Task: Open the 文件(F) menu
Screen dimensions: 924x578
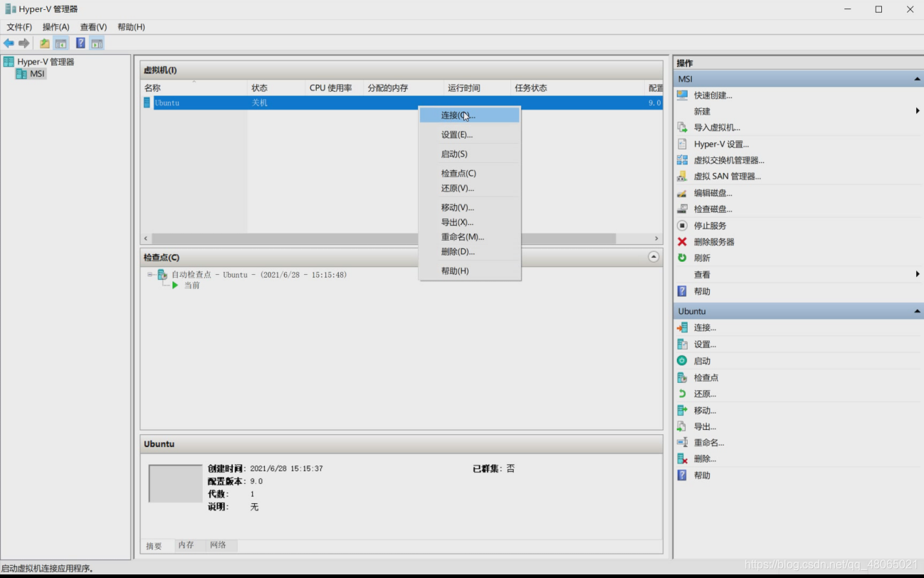Action: pos(19,27)
